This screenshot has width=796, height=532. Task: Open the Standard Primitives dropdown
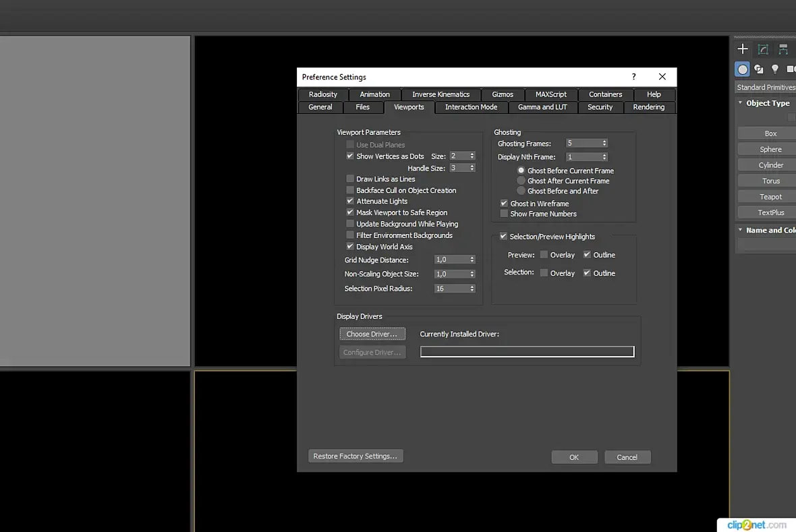click(x=766, y=87)
